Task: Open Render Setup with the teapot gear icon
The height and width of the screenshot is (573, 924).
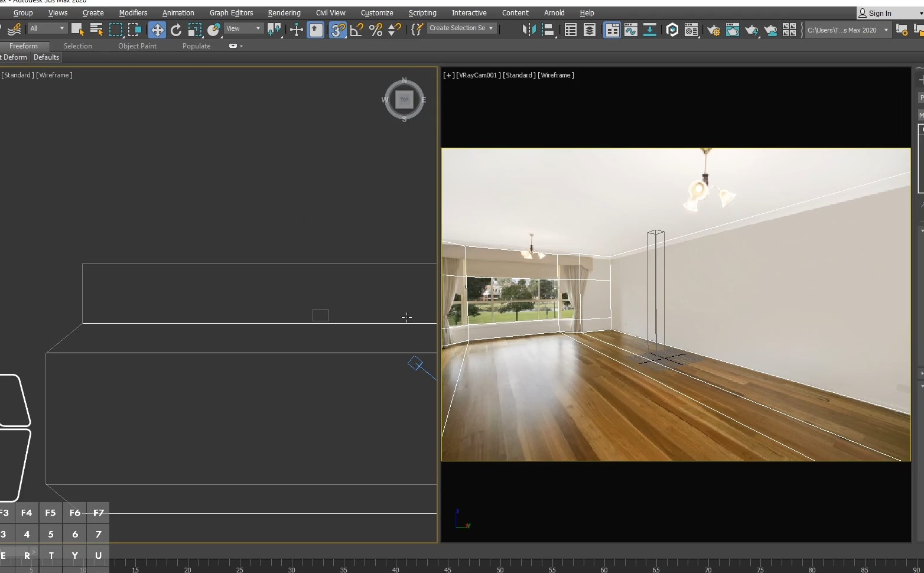Action: (713, 30)
